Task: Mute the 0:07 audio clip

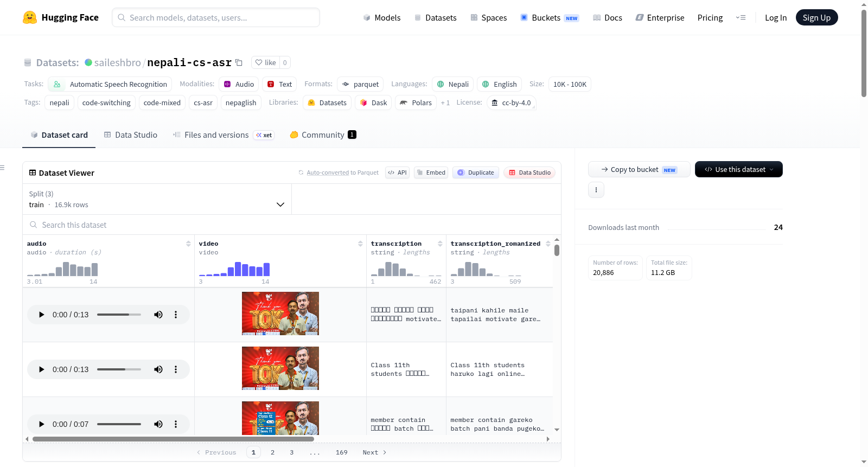Action: coord(158,424)
